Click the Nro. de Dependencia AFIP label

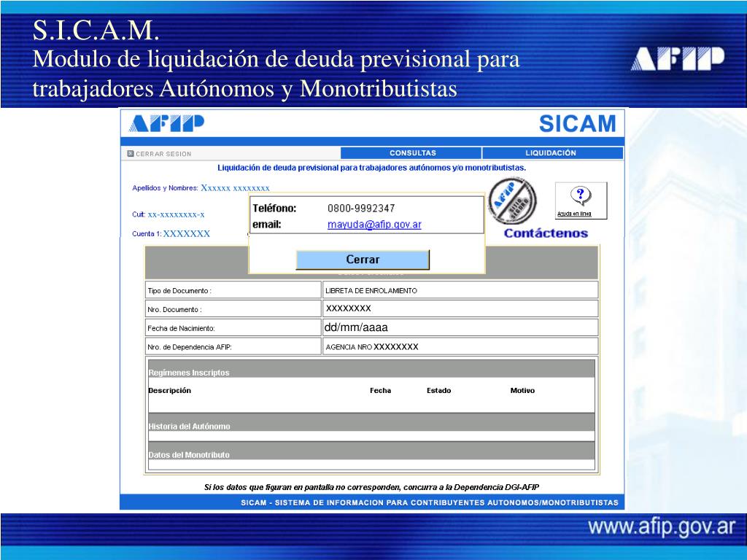pos(190,347)
